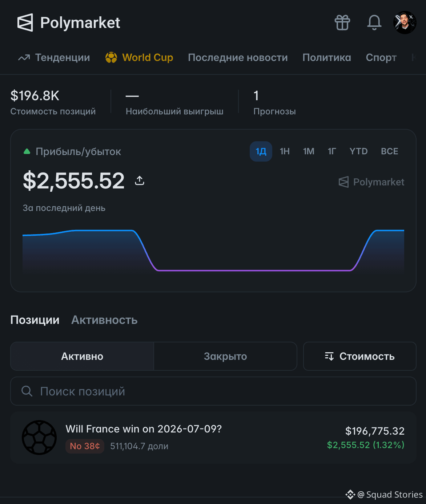Open the Polymarket home logo
This screenshot has width=426, height=504.
click(x=69, y=23)
